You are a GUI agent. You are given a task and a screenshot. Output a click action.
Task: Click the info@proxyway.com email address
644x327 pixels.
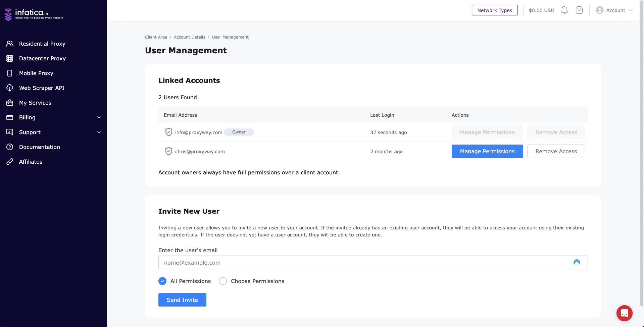199,132
